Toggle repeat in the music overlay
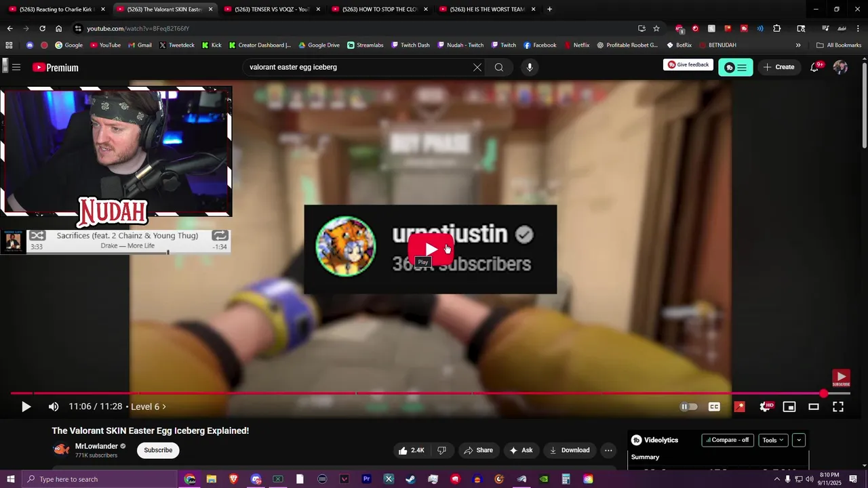 tap(220, 236)
